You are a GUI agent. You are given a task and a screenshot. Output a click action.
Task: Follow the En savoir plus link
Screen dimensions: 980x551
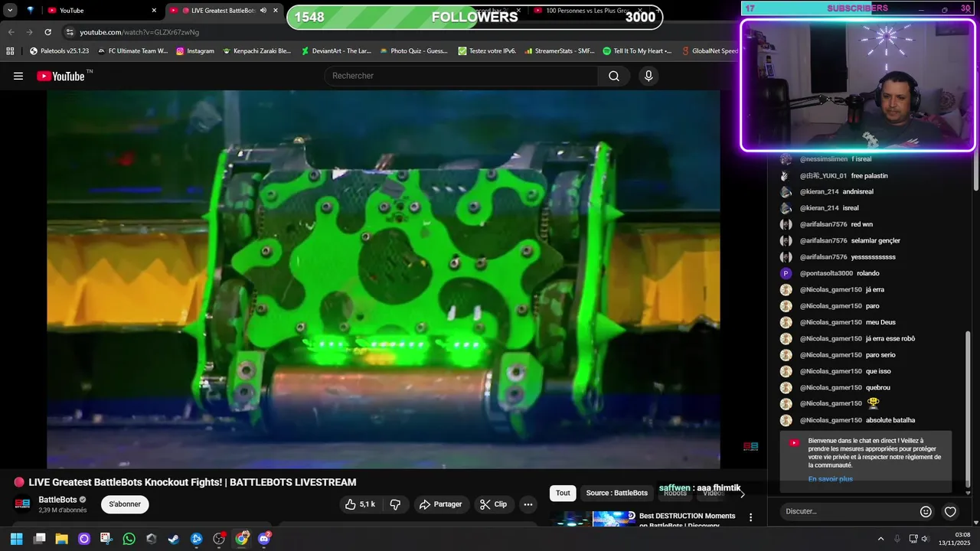[830, 479]
